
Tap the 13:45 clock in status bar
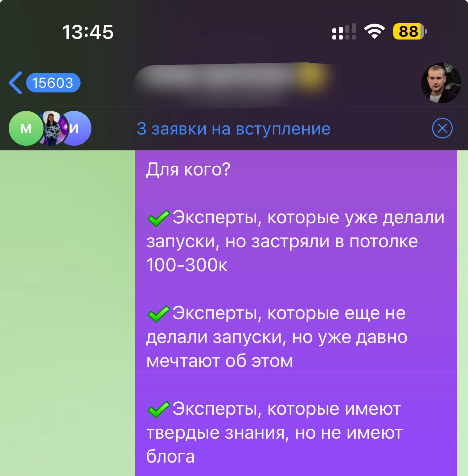pos(88,32)
